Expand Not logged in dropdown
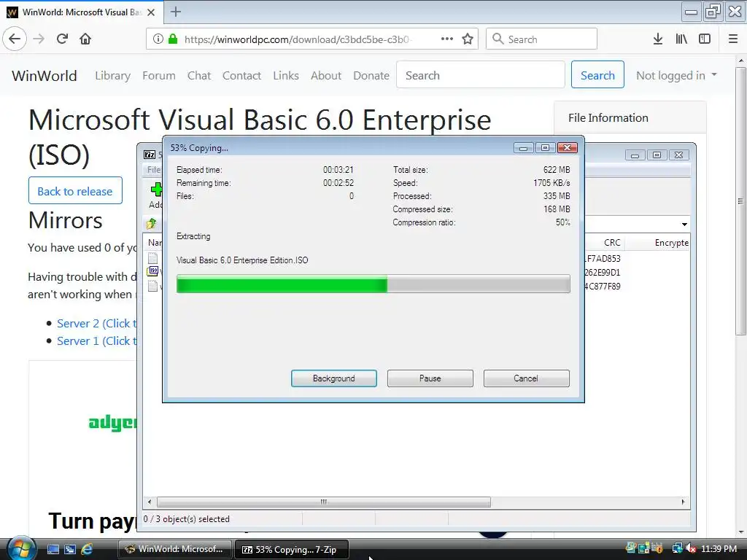 (676, 75)
